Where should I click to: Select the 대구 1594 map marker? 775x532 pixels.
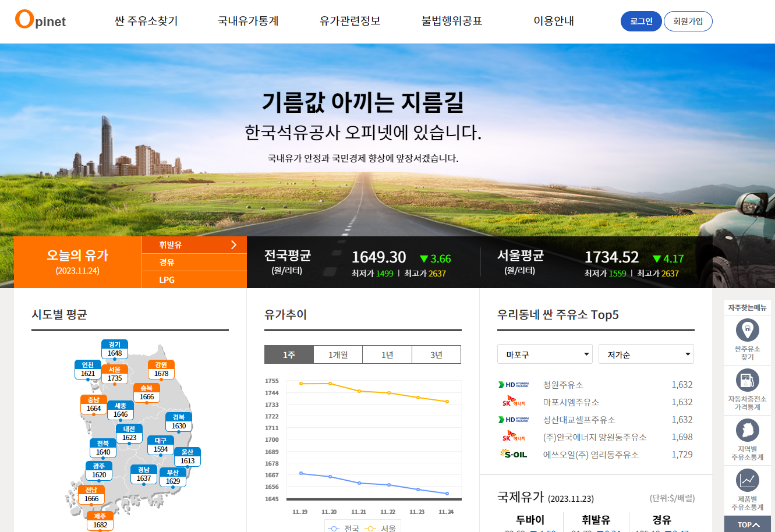click(161, 445)
